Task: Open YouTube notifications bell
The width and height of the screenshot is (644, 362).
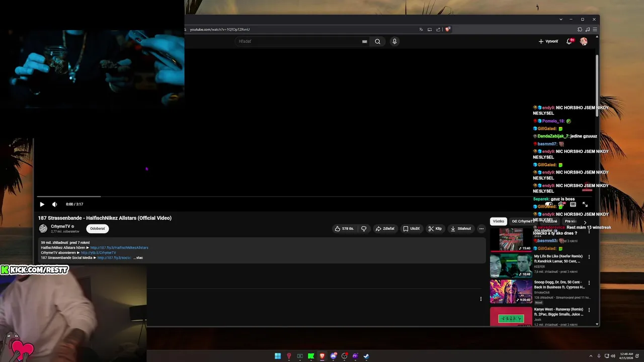Action: click(570, 41)
